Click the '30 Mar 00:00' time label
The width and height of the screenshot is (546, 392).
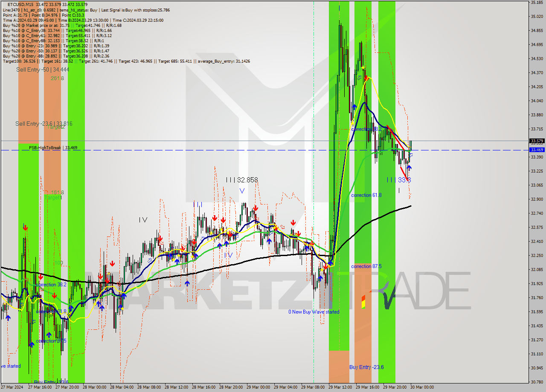coord(422,387)
